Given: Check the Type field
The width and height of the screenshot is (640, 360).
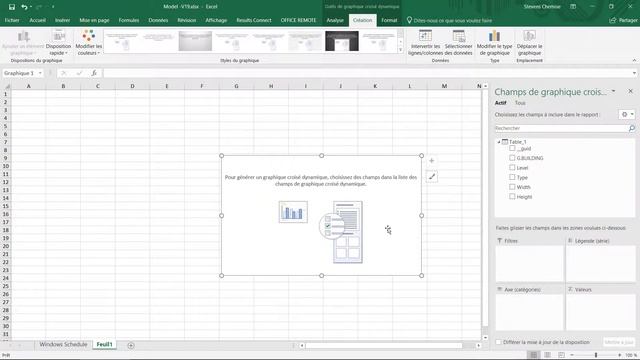Looking at the screenshot, I should click(x=512, y=177).
